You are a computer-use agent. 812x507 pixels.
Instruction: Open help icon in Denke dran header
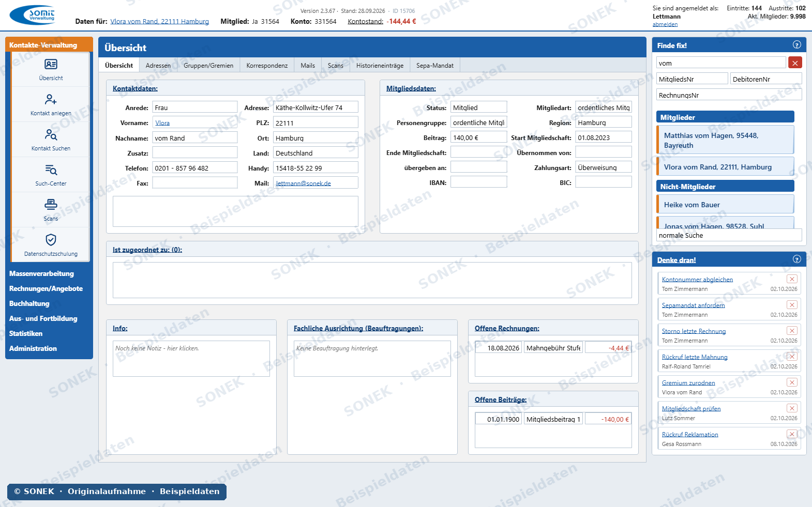point(797,259)
